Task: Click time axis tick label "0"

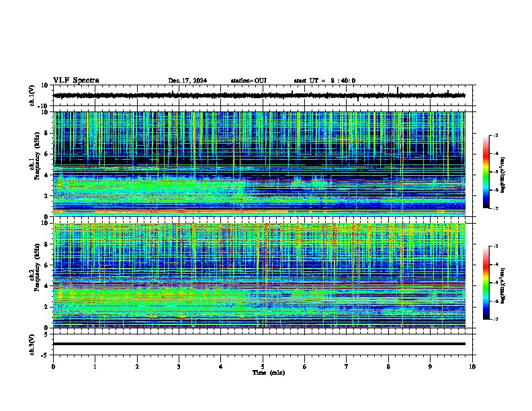Action: tap(53, 367)
